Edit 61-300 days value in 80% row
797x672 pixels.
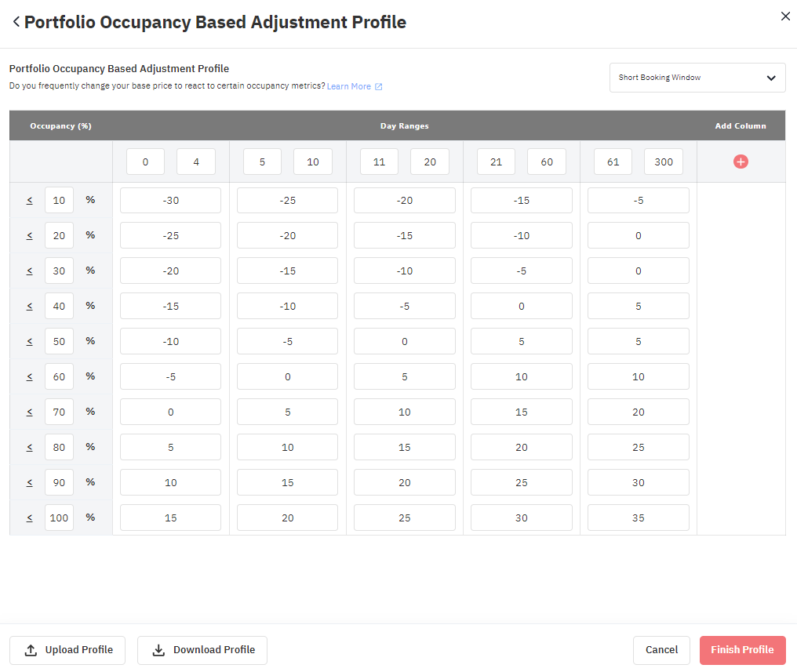coord(639,448)
